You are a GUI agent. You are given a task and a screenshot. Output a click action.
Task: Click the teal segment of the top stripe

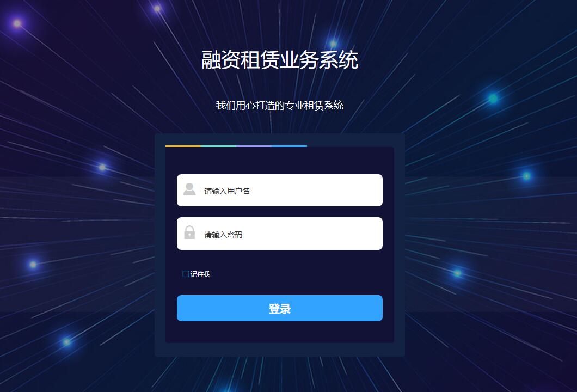pos(218,146)
